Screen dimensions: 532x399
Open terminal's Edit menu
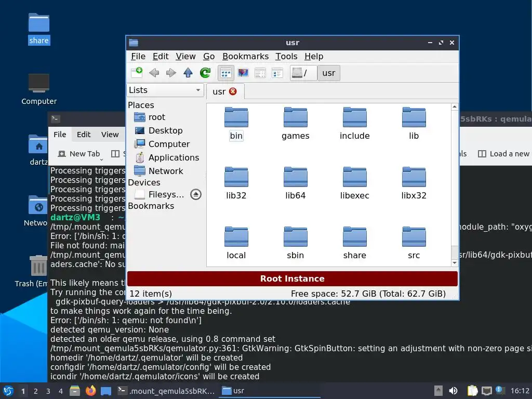pos(84,135)
